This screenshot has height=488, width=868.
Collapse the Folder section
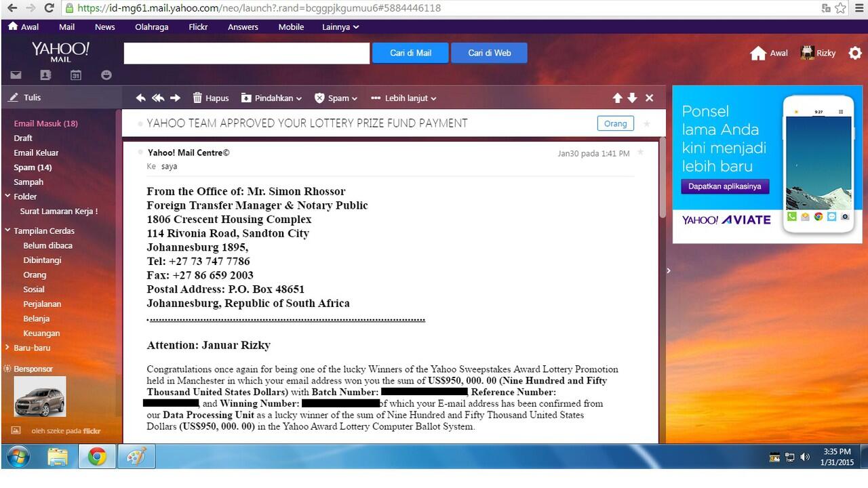point(7,197)
